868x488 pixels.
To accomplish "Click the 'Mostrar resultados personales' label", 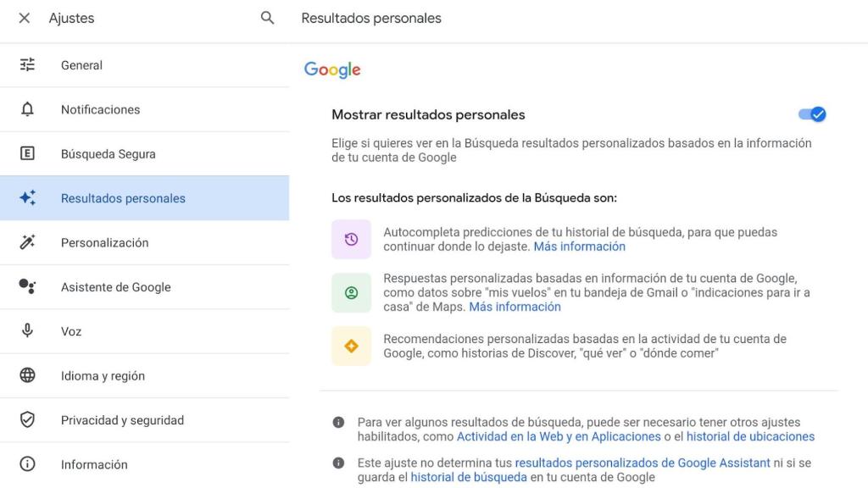I will (428, 114).
